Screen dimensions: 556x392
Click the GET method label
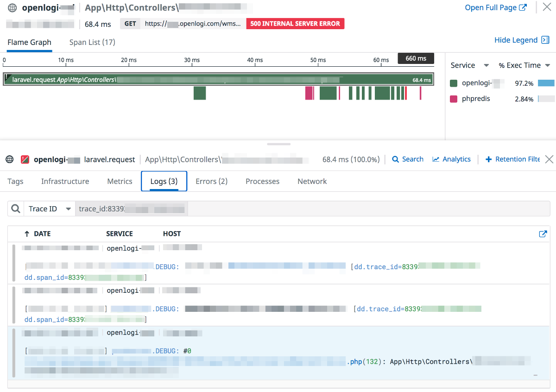pyautogui.click(x=130, y=24)
